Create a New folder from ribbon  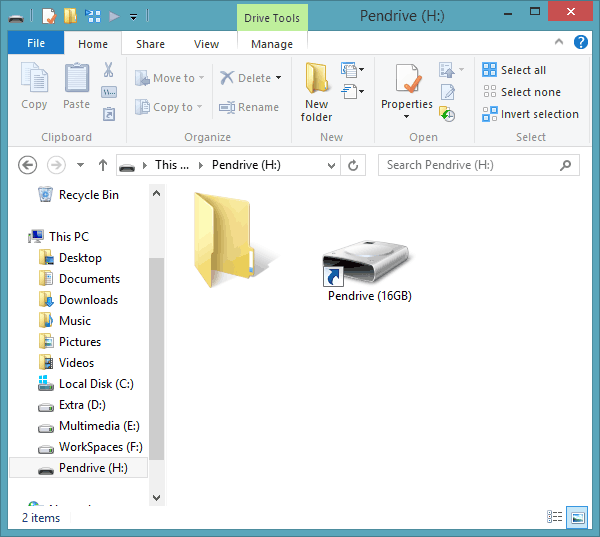(316, 93)
